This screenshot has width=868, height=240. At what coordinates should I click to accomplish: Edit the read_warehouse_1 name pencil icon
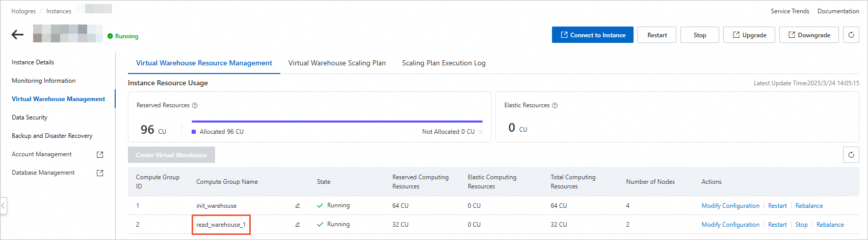pos(298,225)
